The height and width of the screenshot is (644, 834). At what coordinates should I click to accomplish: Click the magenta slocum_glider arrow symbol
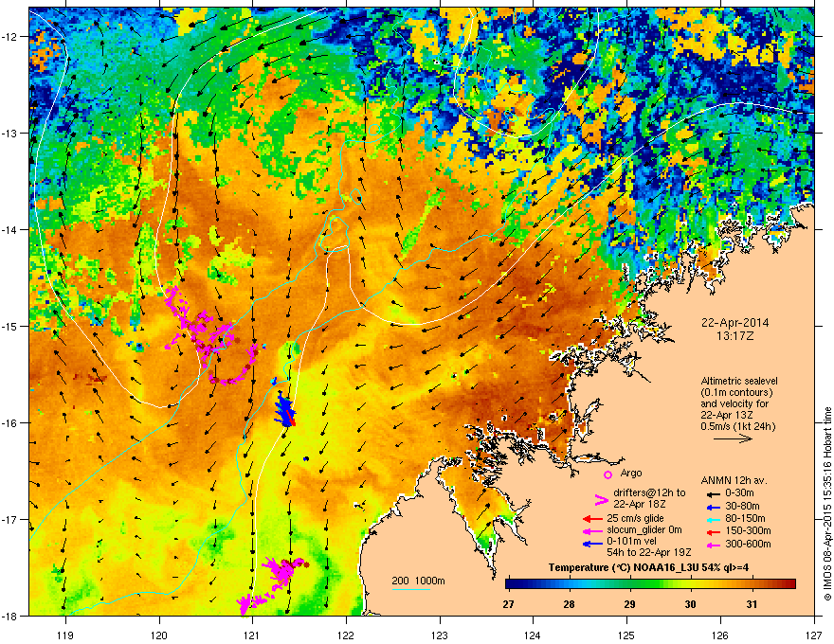592,530
